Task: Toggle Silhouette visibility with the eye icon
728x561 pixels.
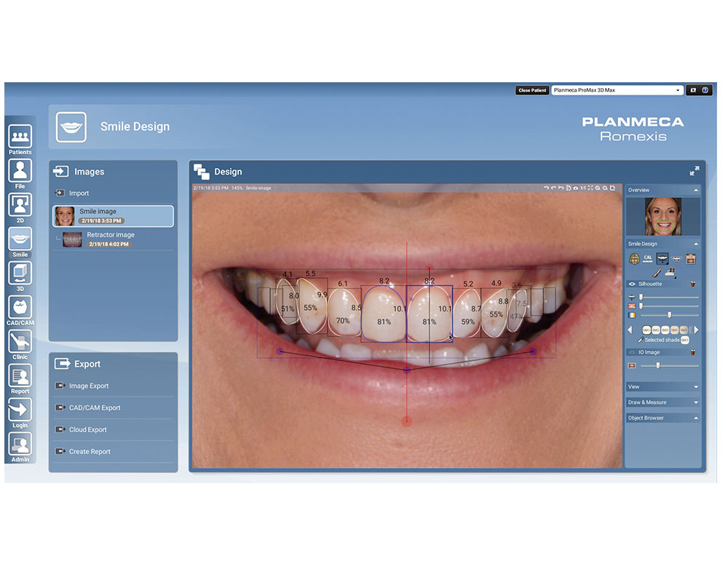Action: pyautogui.click(x=632, y=283)
